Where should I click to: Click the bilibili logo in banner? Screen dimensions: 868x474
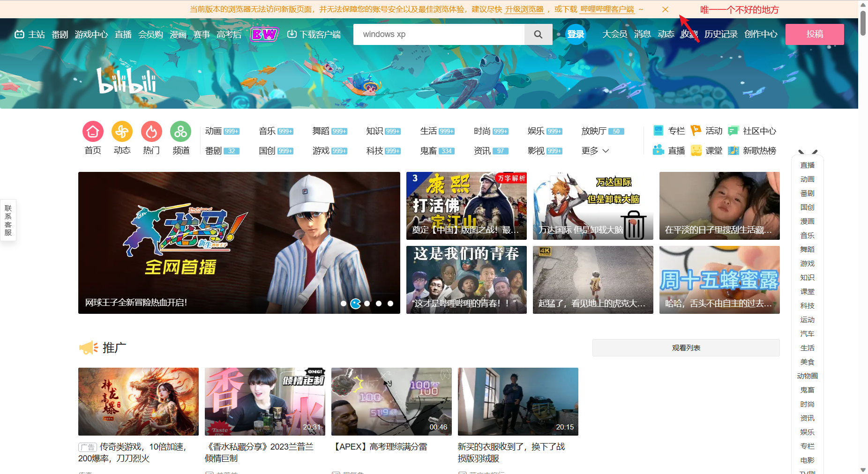tap(127, 81)
